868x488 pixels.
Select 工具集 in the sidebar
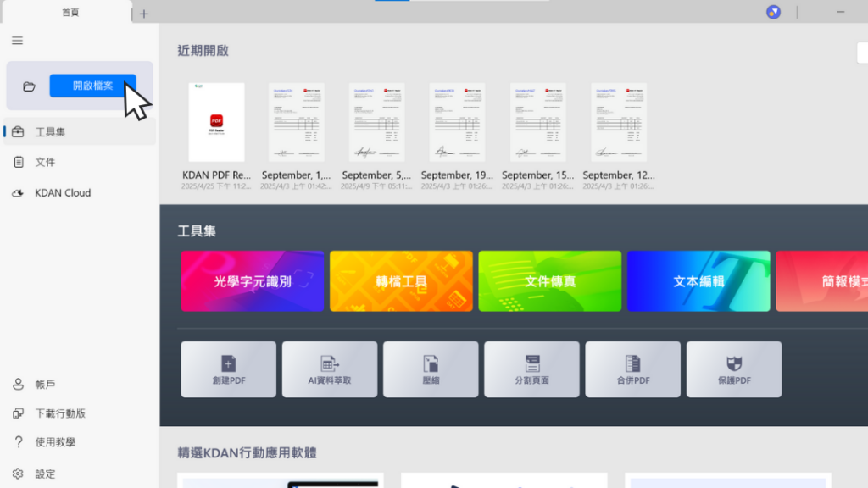coord(80,131)
